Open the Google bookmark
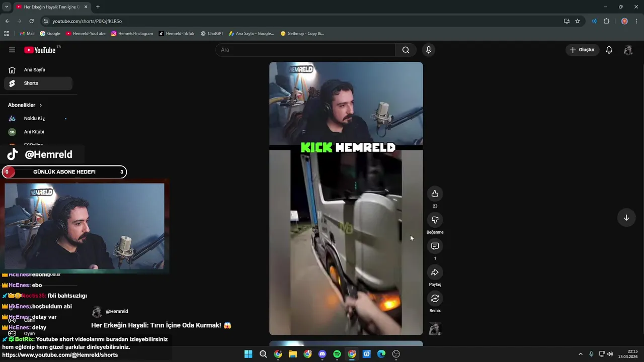 pos(50,34)
